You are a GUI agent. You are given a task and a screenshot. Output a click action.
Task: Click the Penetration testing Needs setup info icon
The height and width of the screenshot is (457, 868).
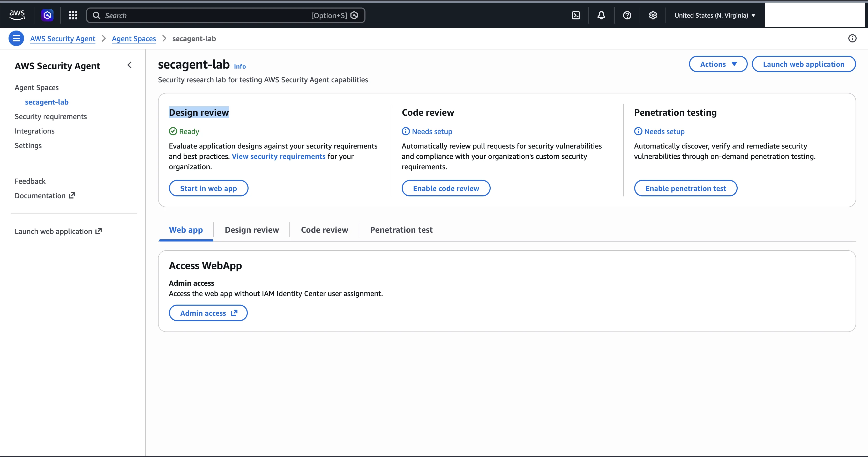coord(638,131)
